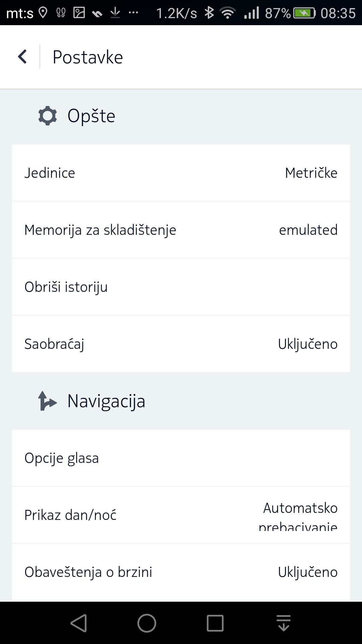
Task: Tap the back arrow beside Postavke
Action: (x=22, y=57)
